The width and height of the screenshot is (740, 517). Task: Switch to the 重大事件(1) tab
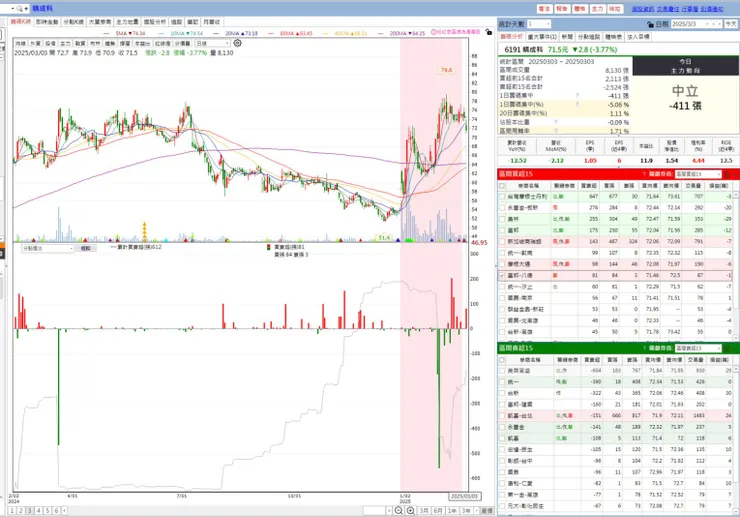(542, 37)
